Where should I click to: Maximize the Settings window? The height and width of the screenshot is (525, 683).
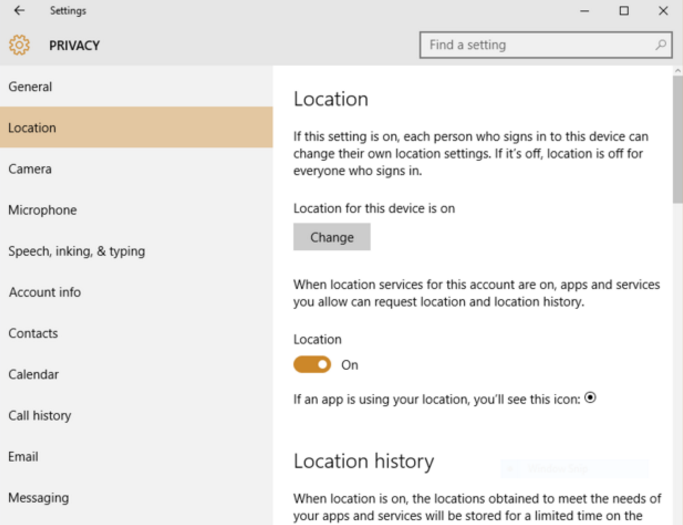624,10
